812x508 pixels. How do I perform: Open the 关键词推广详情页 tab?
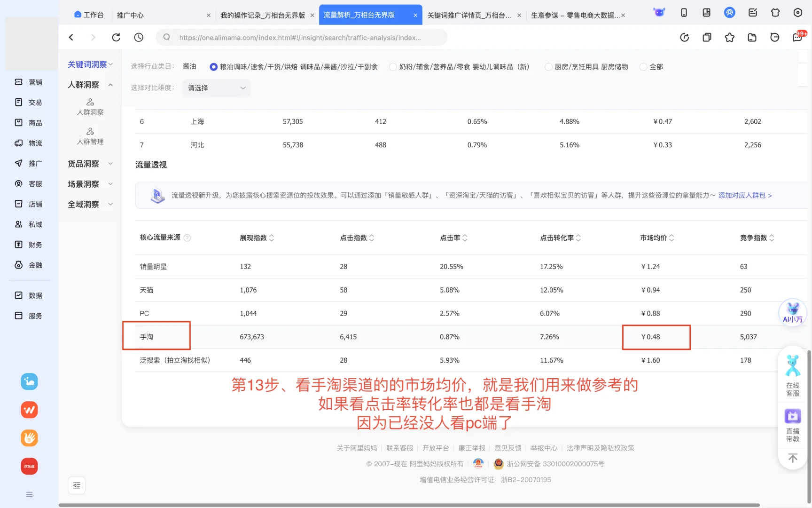coord(470,15)
